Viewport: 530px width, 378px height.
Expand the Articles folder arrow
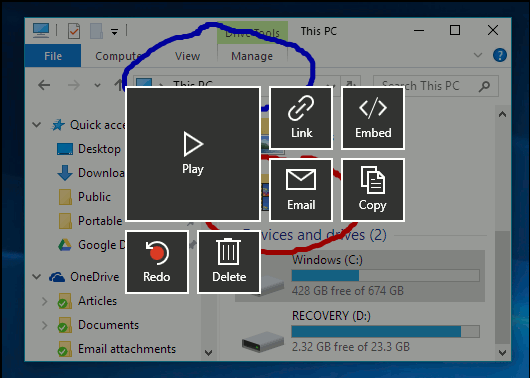pyautogui.click(x=44, y=301)
